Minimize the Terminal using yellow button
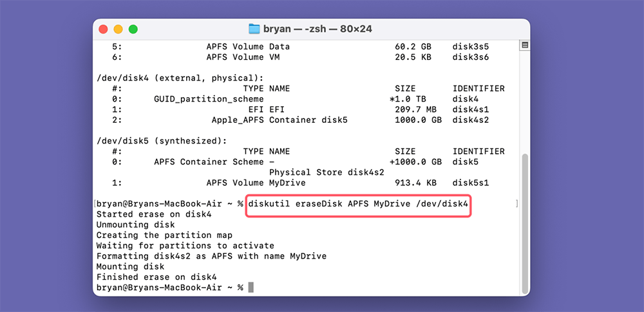This screenshot has width=644, height=312. pyautogui.click(x=118, y=29)
